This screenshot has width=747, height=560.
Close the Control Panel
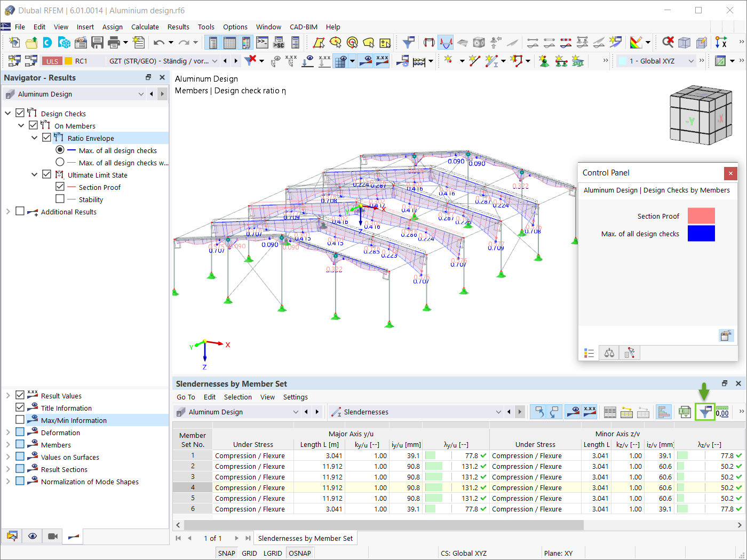point(730,173)
